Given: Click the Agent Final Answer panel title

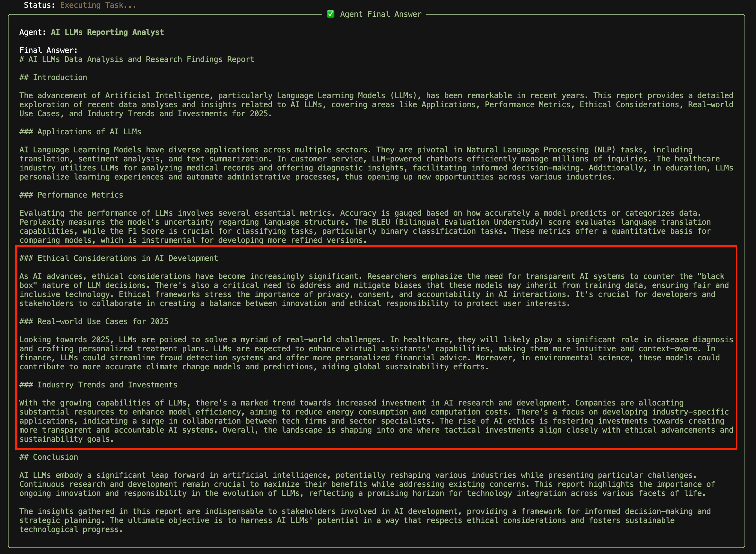Looking at the screenshot, I should pos(381,14).
